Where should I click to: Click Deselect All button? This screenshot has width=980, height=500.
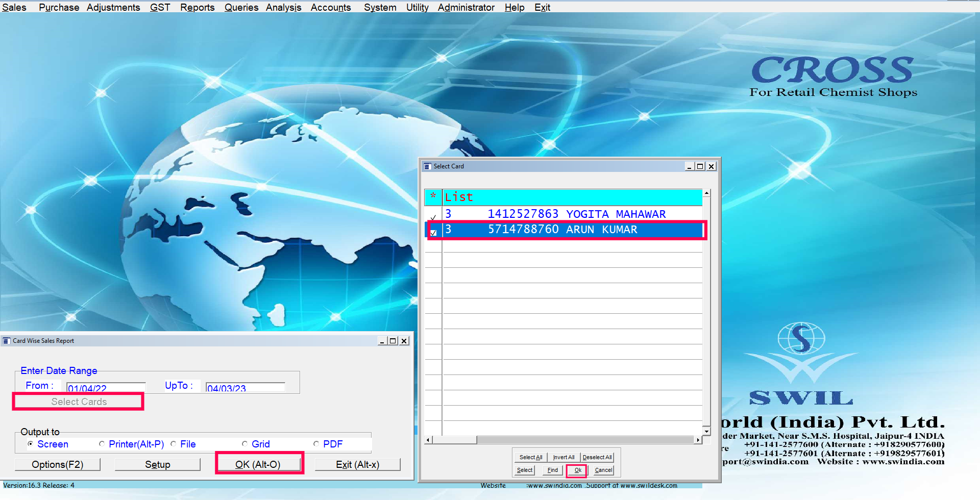[597, 457]
